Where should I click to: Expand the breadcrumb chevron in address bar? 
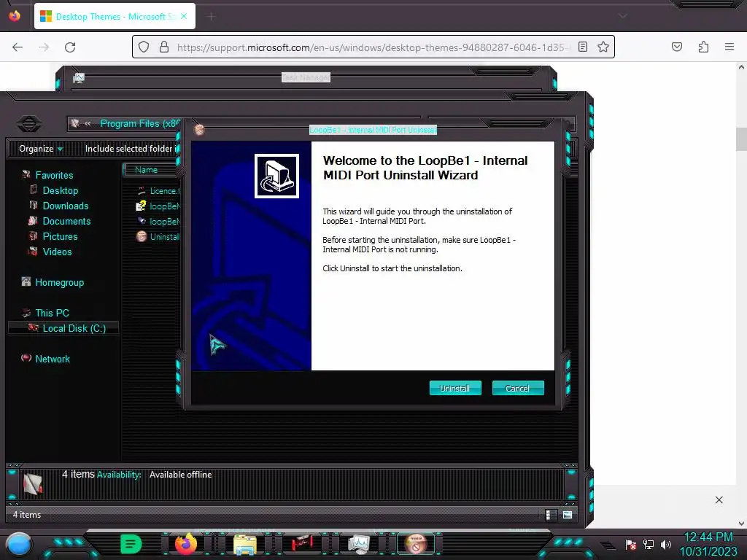point(88,123)
